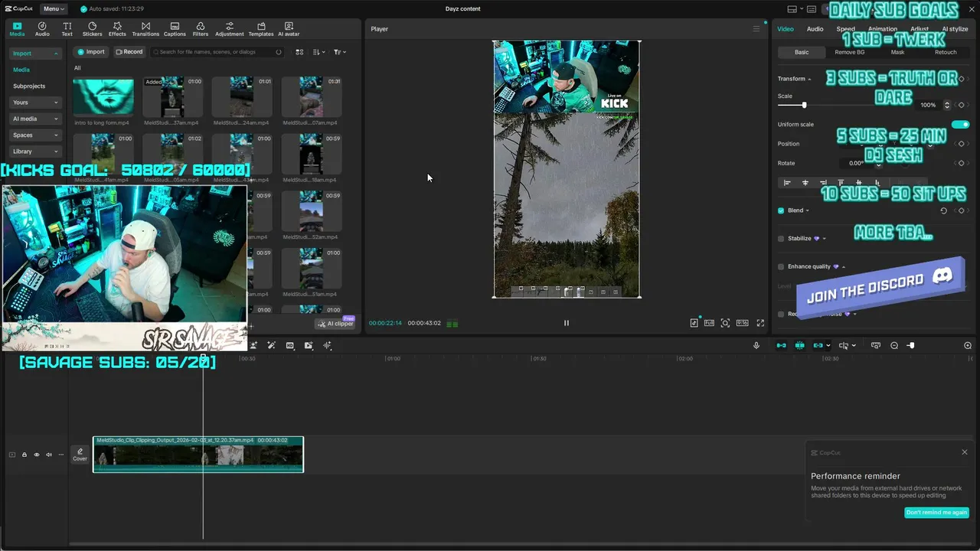Switch to the Audio tab in properties panel
Image resolution: width=980 pixels, height=551 pixels.
(x=815, y=29)
